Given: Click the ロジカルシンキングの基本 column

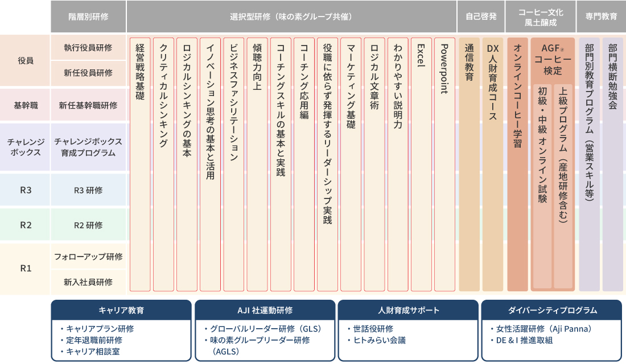Looking at the screenshot, I should tap(187, 164).
